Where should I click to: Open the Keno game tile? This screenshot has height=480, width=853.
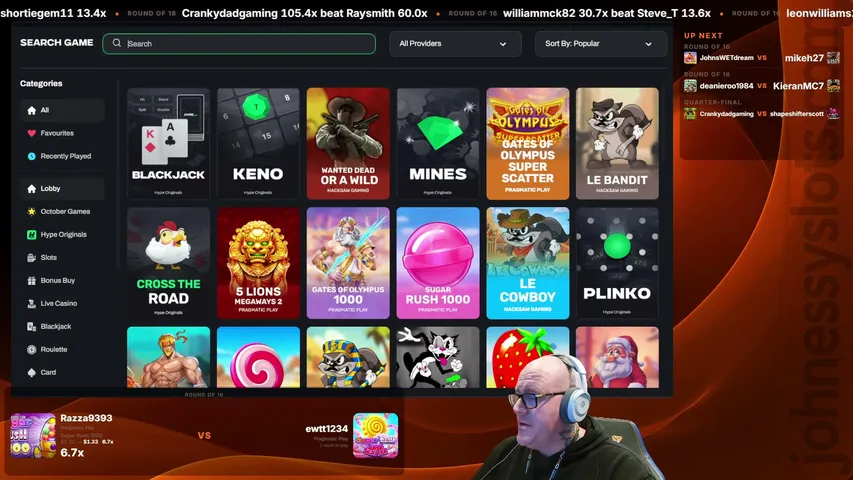pos(258,144)
